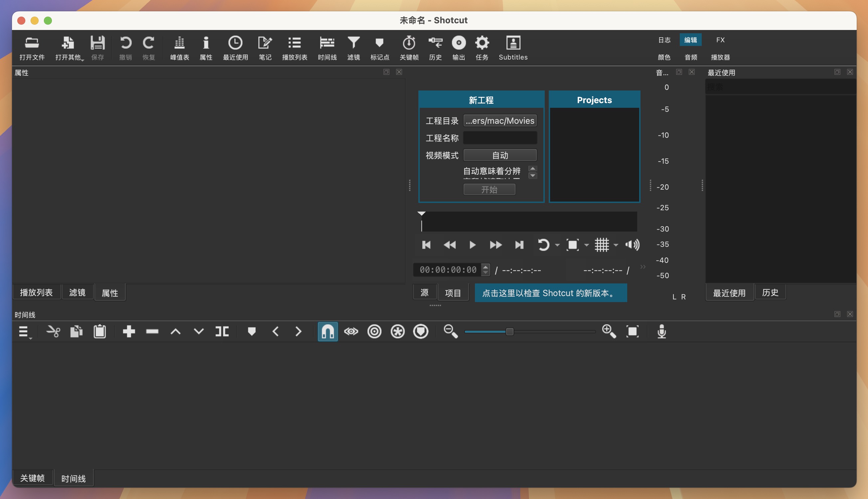The image size is (868, 499).
Task: Click the 00:00:00:00 timecode field
Action: coord(448,270)
